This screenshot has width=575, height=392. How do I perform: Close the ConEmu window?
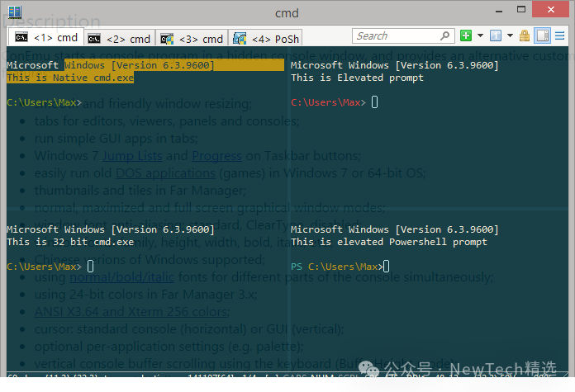[x=550, y=10]
